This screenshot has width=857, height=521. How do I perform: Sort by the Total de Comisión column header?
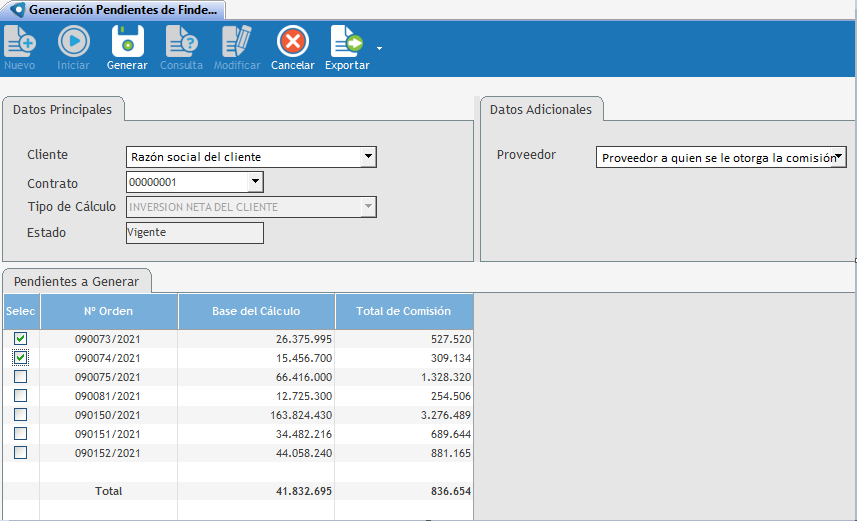404,311
